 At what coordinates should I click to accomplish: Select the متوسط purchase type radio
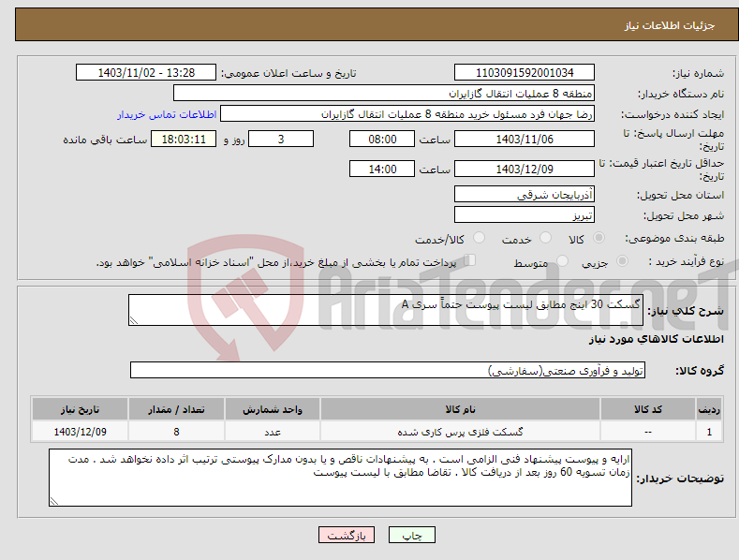tap(562, 260)
